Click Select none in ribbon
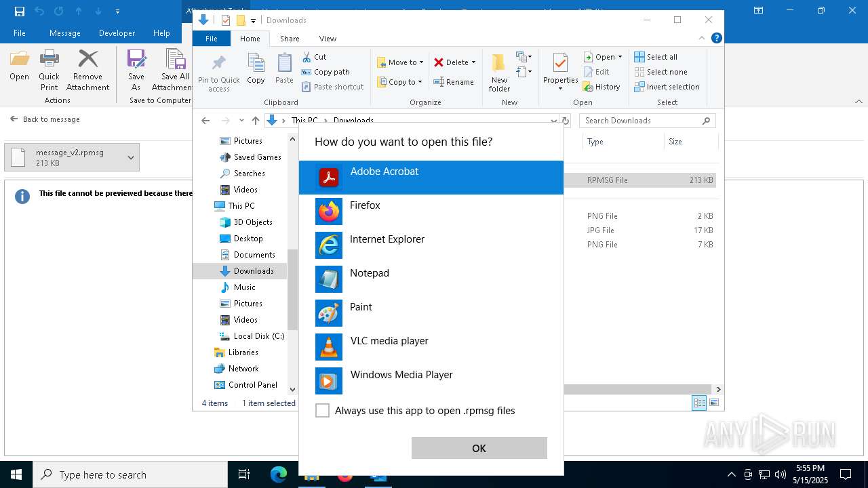Screen dimensions: 868x488 pos(660,72)
